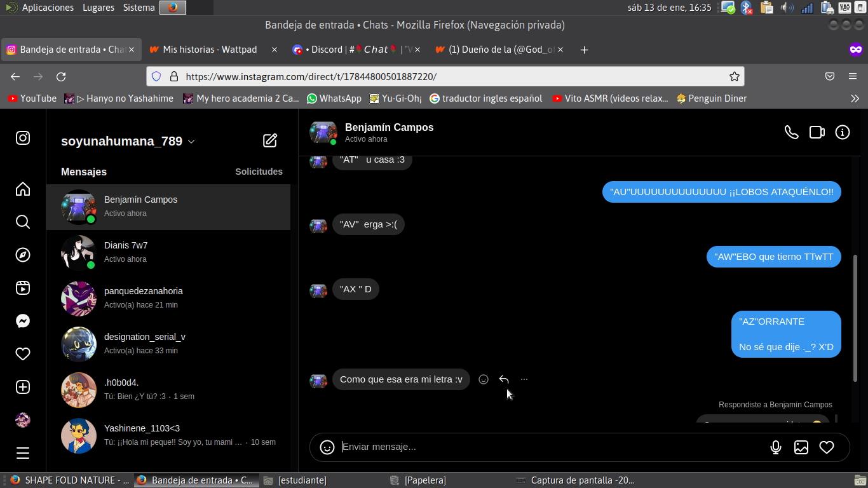The height and width of the screenshot is (488, 868).
Task: Open the volume control in the system tray
Action: pos(787,8)
